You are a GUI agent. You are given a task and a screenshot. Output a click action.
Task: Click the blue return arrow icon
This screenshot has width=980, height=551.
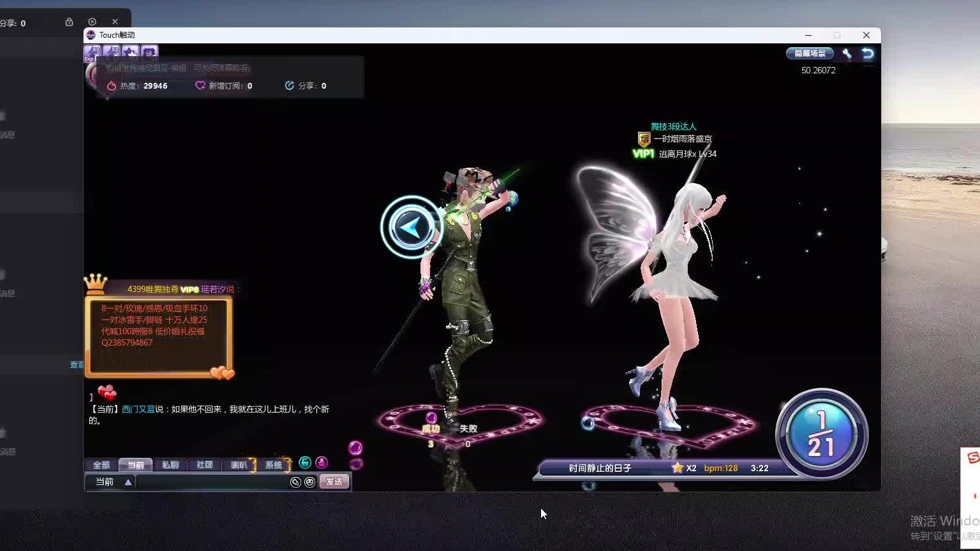[x=868, y=54]
